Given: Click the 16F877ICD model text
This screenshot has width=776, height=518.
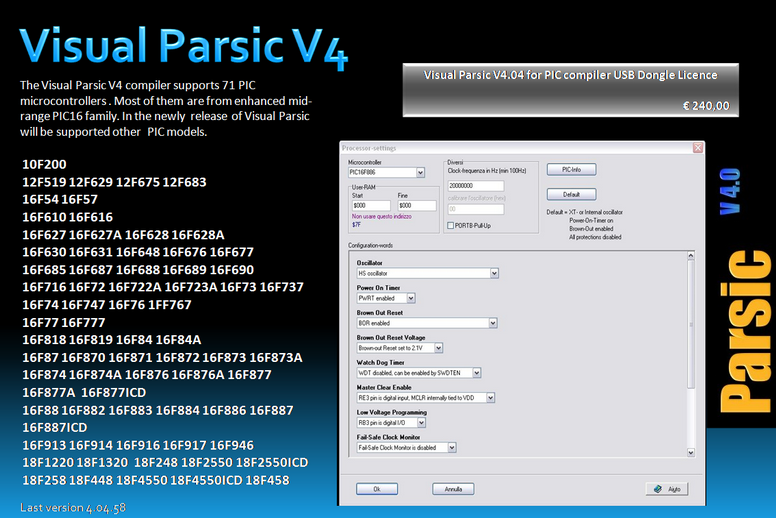Looking at the screenshot, I should [x=113, y=393].
